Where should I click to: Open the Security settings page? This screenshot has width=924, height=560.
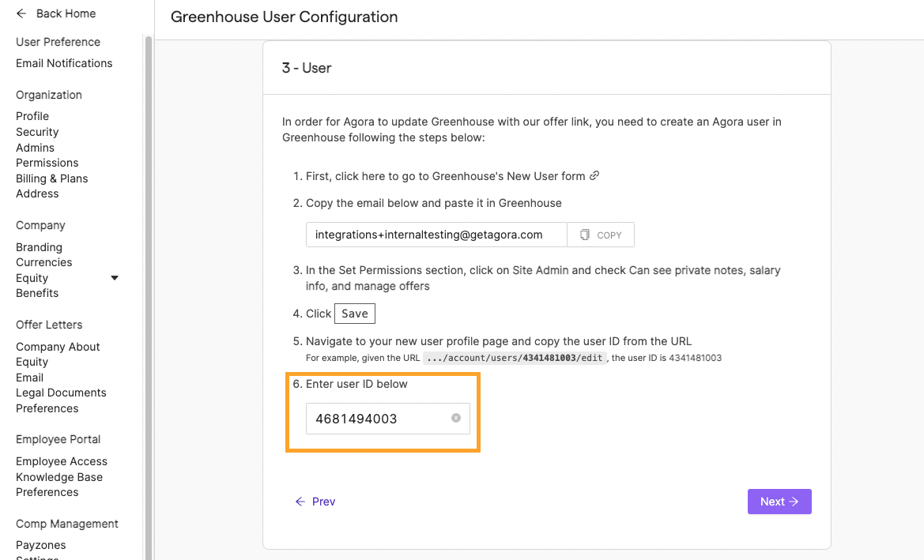(x=37, y=132)
